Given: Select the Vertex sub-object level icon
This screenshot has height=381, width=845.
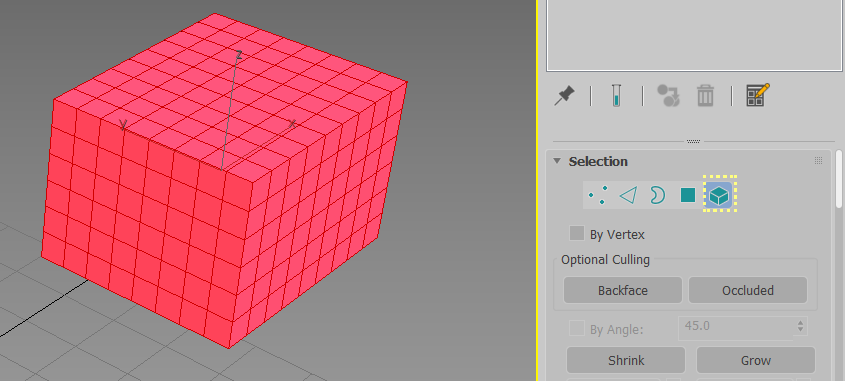Looking at the screenshot, I should 598,195.
